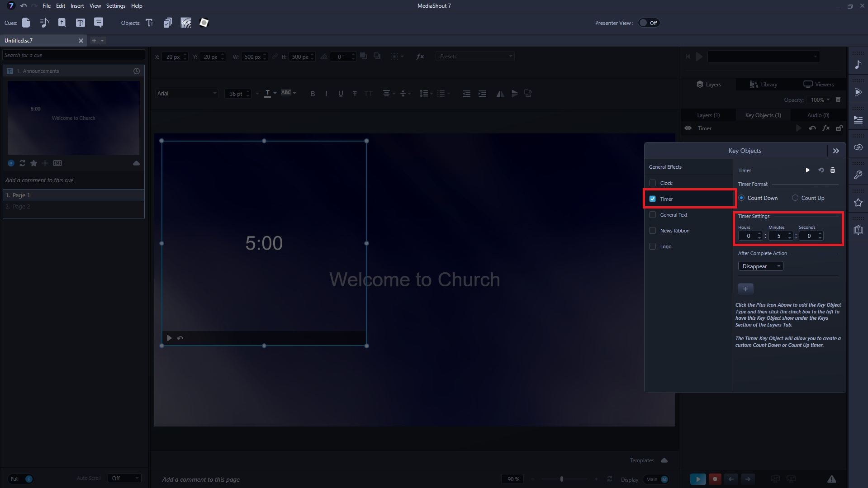Enable the Clock checkbox

[x=652, y=183]
